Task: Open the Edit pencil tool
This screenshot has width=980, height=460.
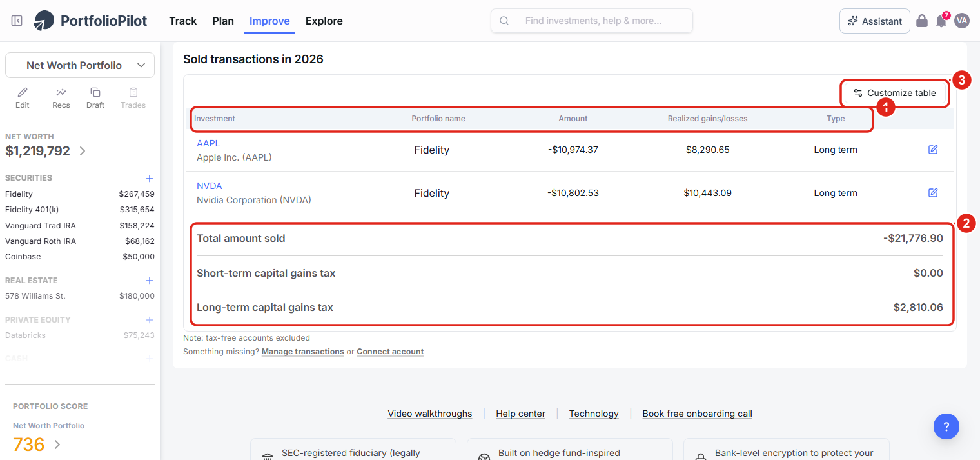Action: click(x=23, y=92)
